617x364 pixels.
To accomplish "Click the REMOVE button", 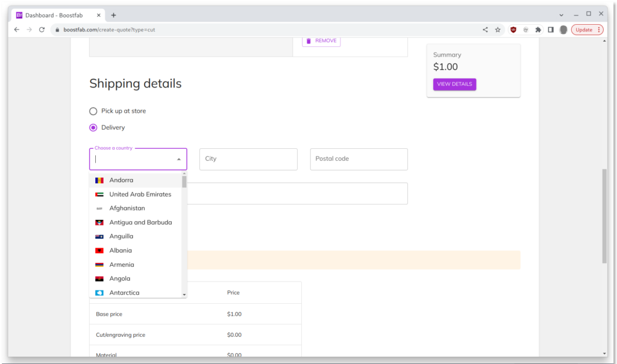I will pyautogui.click(x=321, y=41).
